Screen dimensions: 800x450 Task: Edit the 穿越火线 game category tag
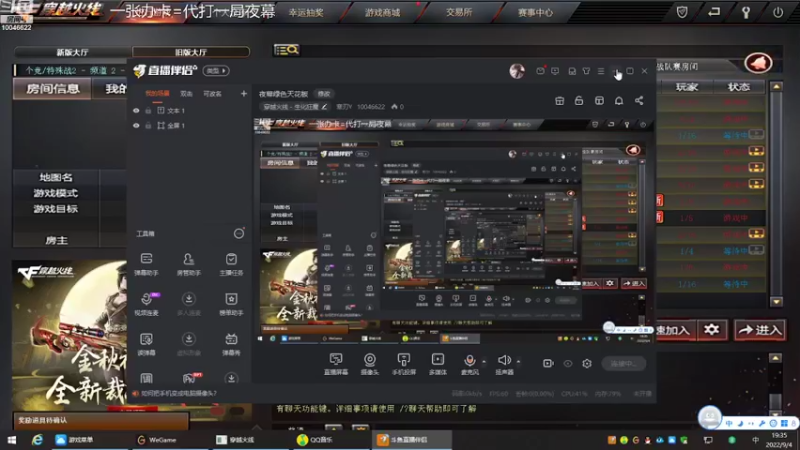[x=295, y=107]
